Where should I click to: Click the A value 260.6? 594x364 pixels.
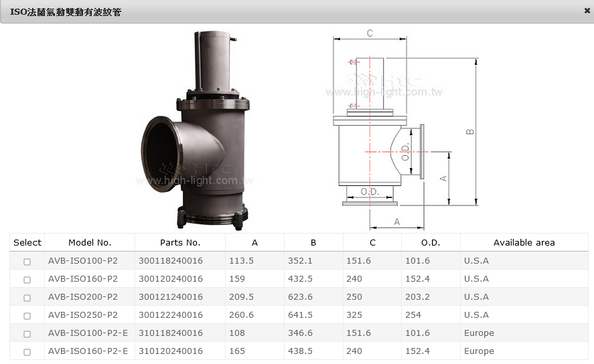tap(241, 314)
